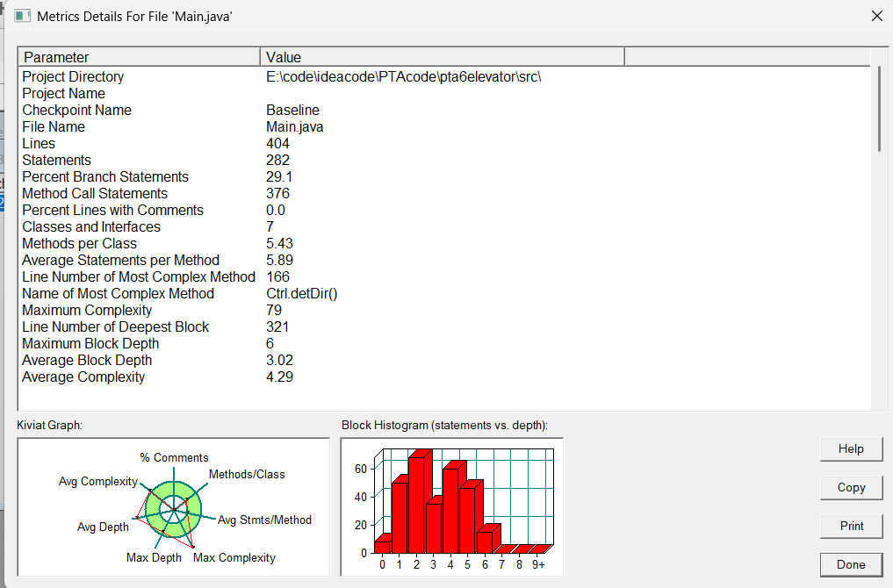Select Maximum Complexity parameter
Viewport: 893px width, 588px height.
87,310
